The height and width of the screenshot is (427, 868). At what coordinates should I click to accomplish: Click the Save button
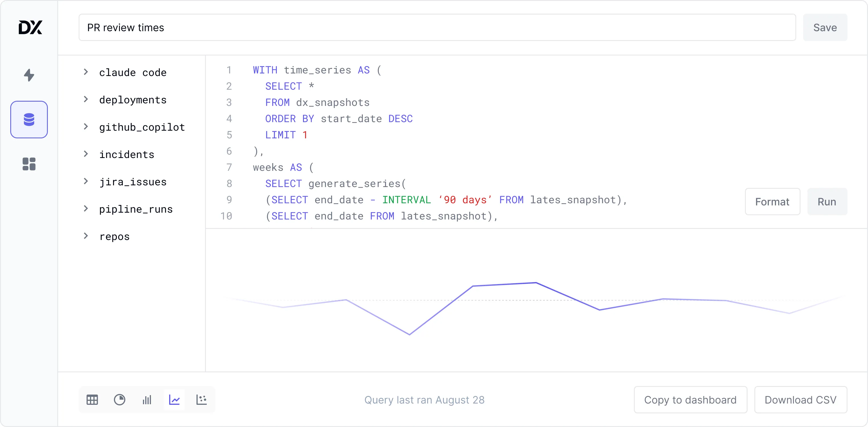tap(825, 28)
